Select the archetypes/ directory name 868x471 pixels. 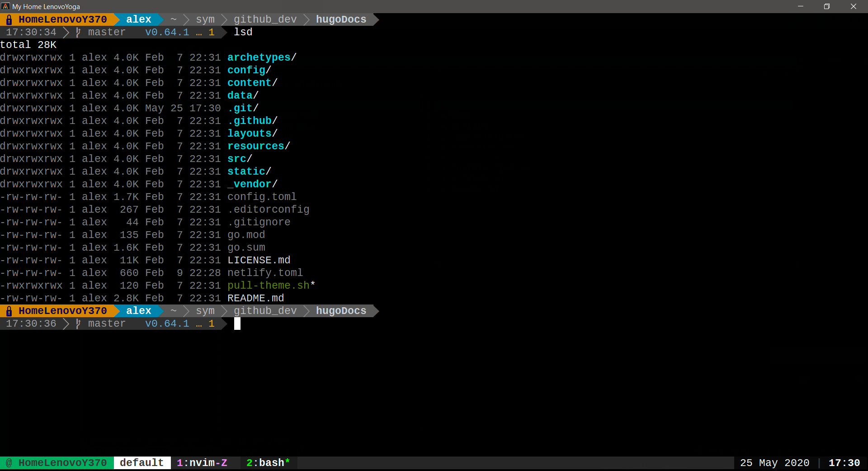click(262, 57)
